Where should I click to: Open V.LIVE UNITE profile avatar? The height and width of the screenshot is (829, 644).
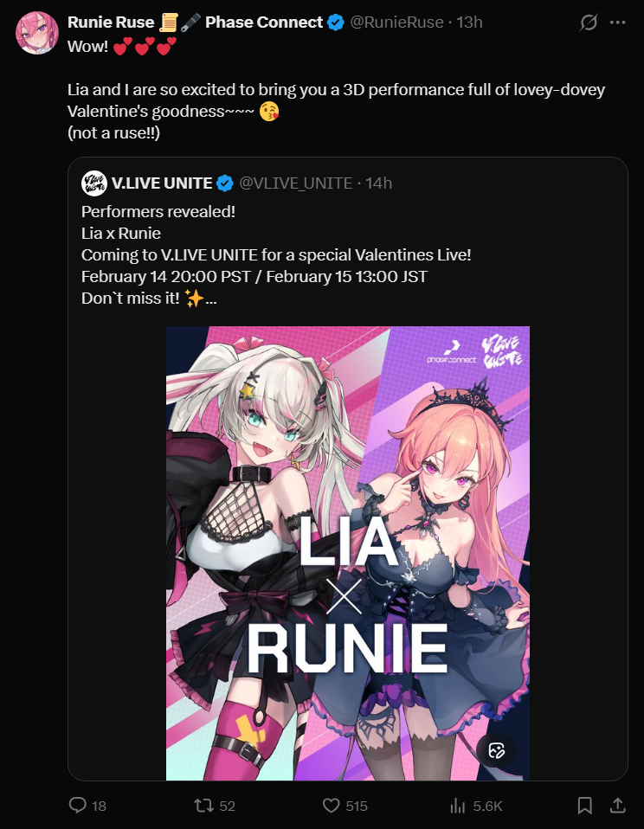pos(94,183)
